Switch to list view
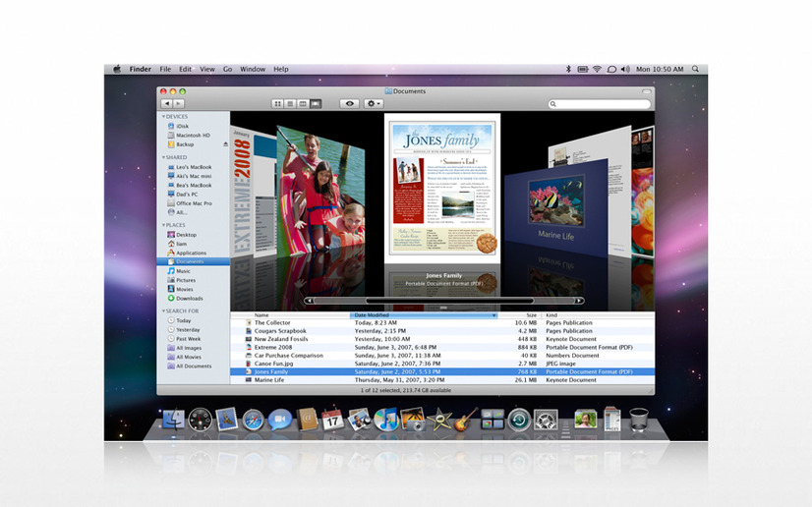812x507 pixels. click(x=290, y=104)
